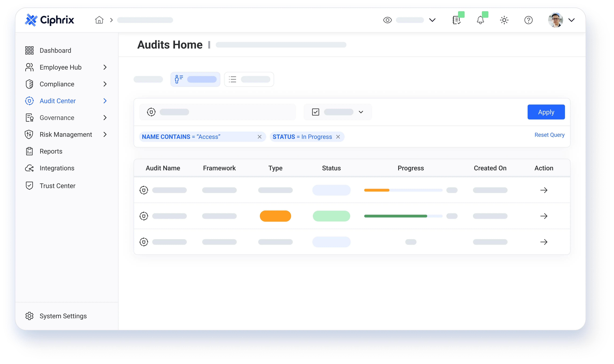Click the Dashboard grid icon
614x364 pixels.
(29, 51)
